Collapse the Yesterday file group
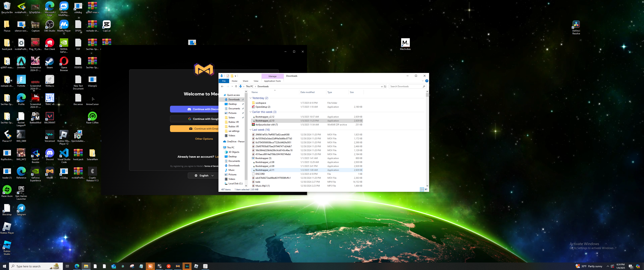The width and height of the screenshot is (644, 270). pyautogui.click(x=250, y=98)
